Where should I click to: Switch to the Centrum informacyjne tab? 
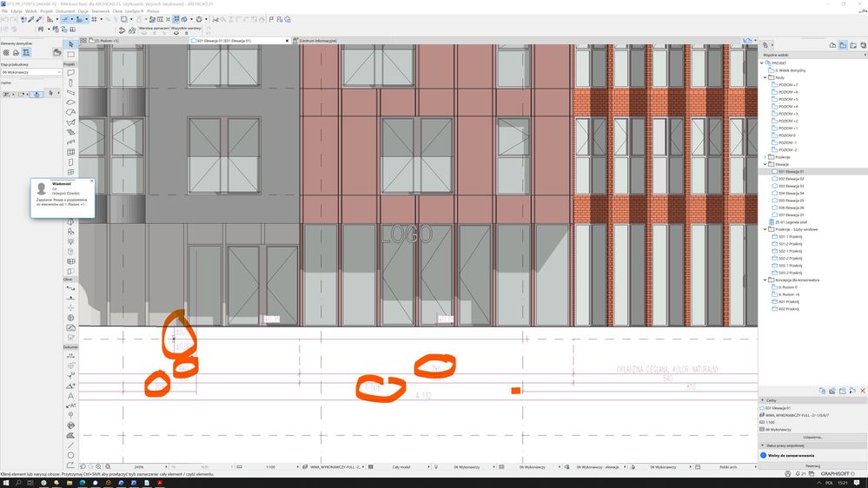[x=318, y=41]
